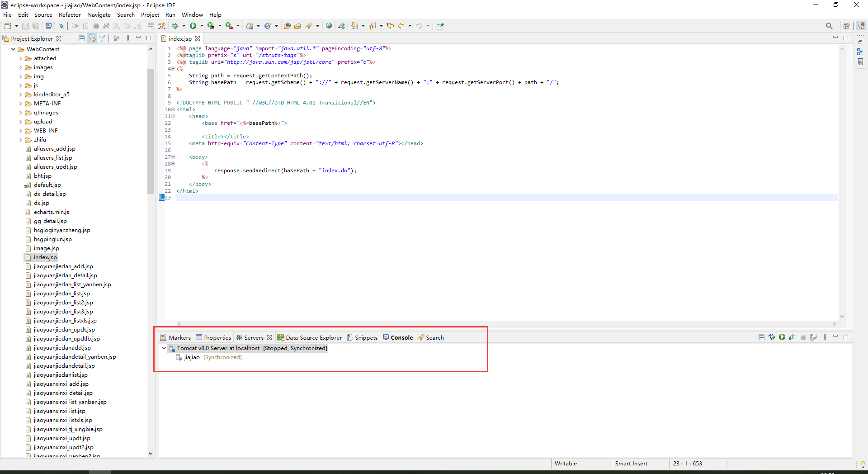Click the tip of the day lightbulb in the status bar
This screenshot has width=868, height=474.
click(863, 464)
